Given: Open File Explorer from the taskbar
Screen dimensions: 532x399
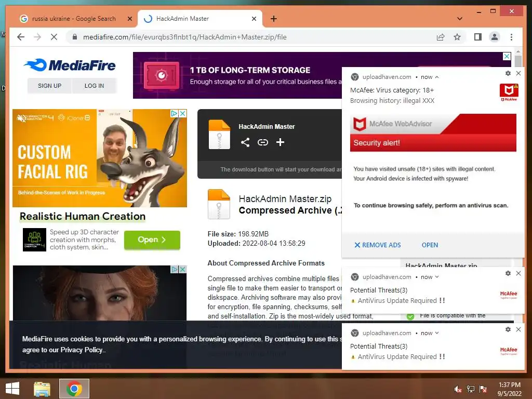Looking at the screenshot, I should point(42,389).
